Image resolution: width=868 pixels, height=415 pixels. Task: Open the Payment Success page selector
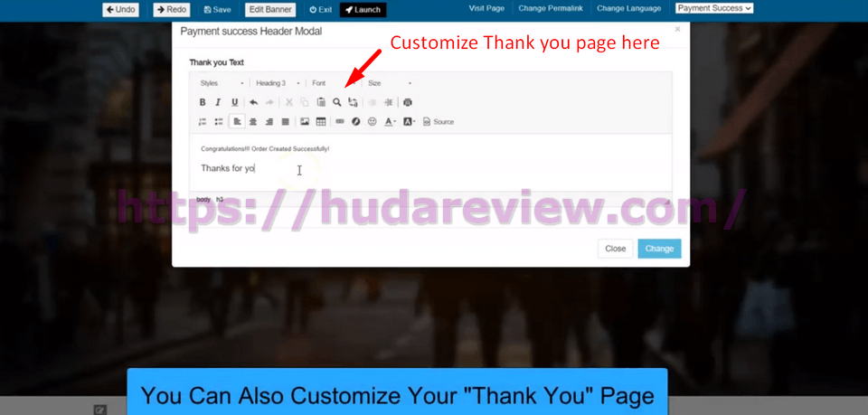(x=713, y=8)
